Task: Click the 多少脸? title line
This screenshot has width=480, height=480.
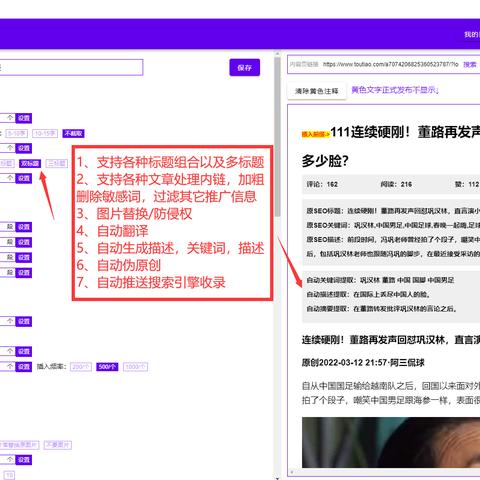Action: pyautogui.click(x=325, y=161)
